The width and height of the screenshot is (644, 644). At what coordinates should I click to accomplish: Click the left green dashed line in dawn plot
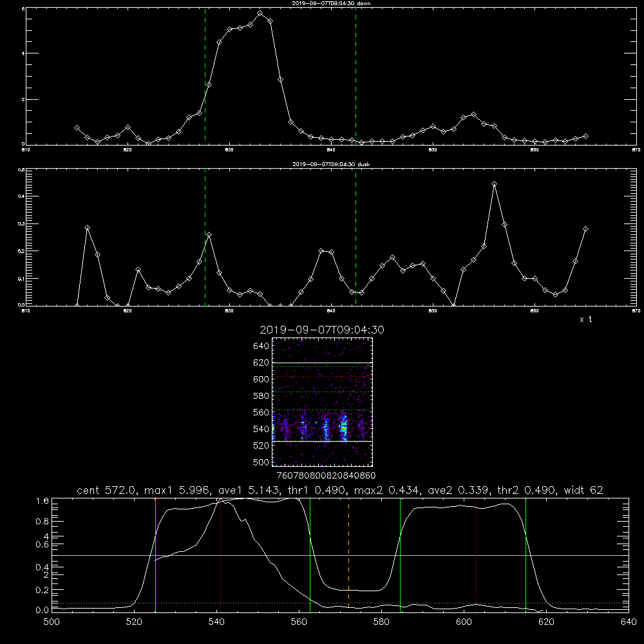205,77
